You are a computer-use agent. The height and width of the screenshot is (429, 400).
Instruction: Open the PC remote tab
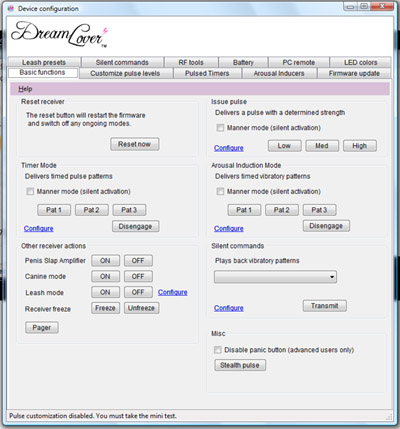[x=299, y=62]
